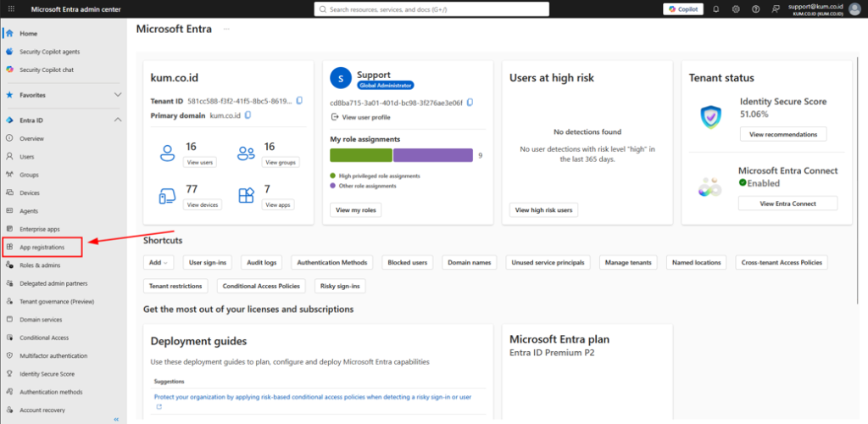Click the Security Copilot agents icon
868x424 pixels.
coord(9,52)
